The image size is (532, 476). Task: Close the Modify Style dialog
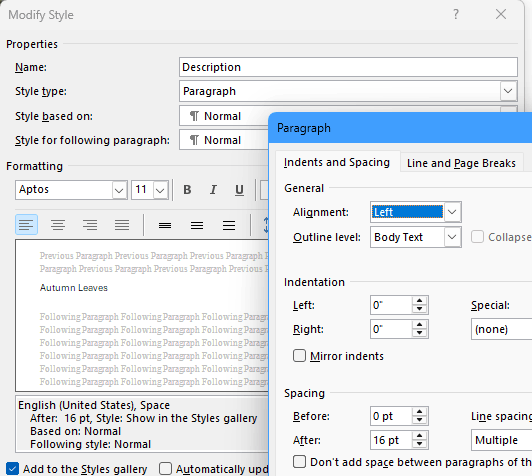coord(501,14)
